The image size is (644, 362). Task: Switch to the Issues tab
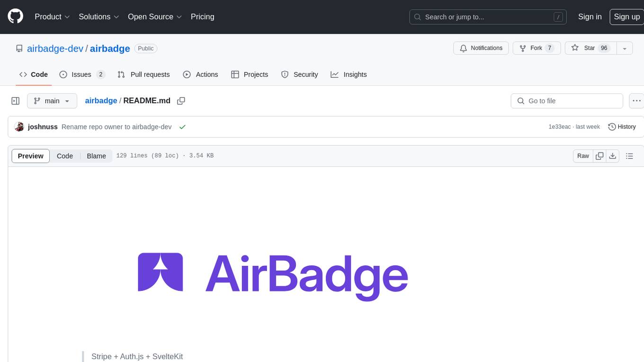(x=82, y=74)
